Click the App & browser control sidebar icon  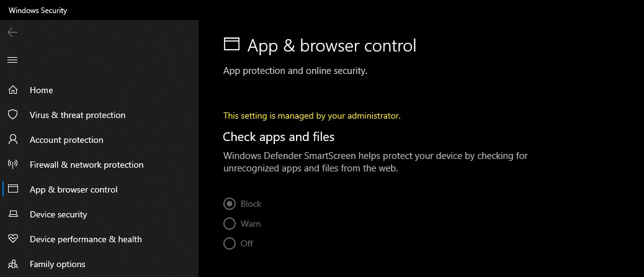click(13, 189)
